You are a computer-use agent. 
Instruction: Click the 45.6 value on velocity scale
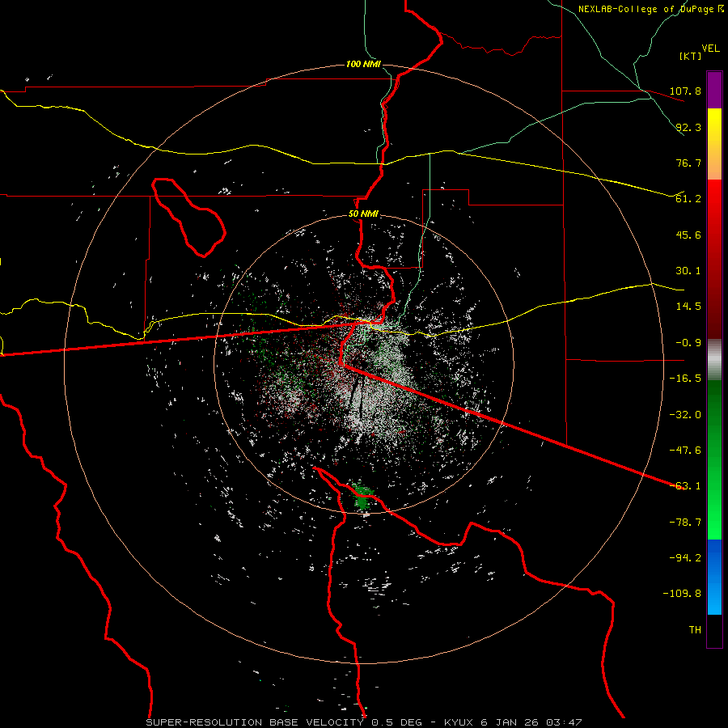click(x=688, y=235)
